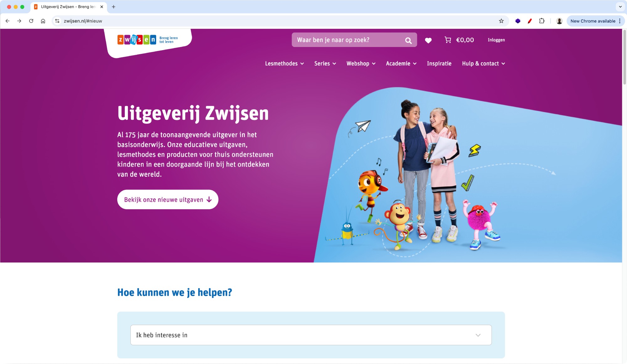Click the red pen extension icon
Screen dimensions: 627x364
(x=530, y=21)
